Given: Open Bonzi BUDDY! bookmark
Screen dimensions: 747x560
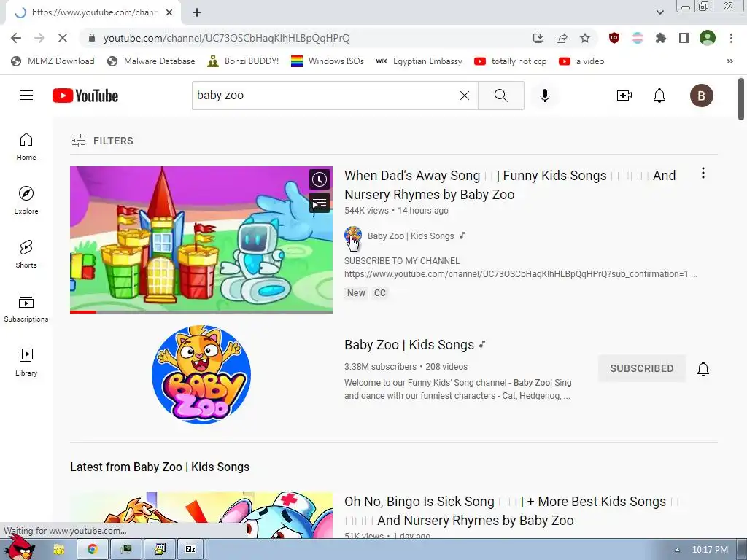Looking at the screenshot, I should pyautogui.click(x=244, y=61).
